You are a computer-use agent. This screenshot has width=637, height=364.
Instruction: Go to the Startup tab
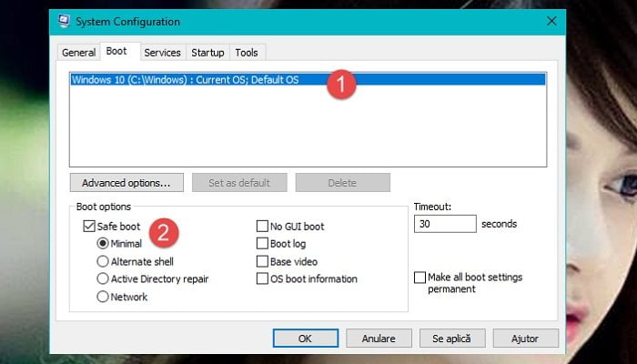208,53
